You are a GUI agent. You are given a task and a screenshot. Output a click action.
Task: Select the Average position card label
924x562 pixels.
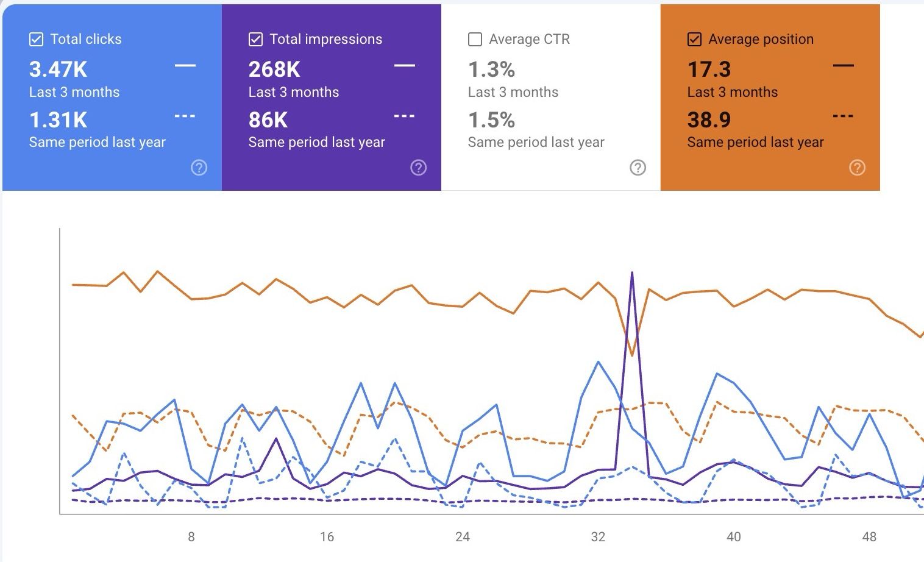(x=761, y=40)
